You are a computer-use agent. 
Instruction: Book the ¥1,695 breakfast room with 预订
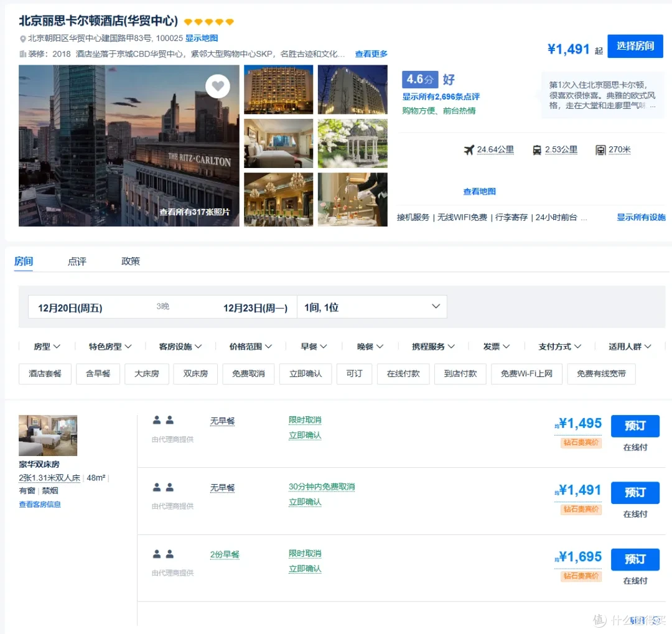(635, 559)
